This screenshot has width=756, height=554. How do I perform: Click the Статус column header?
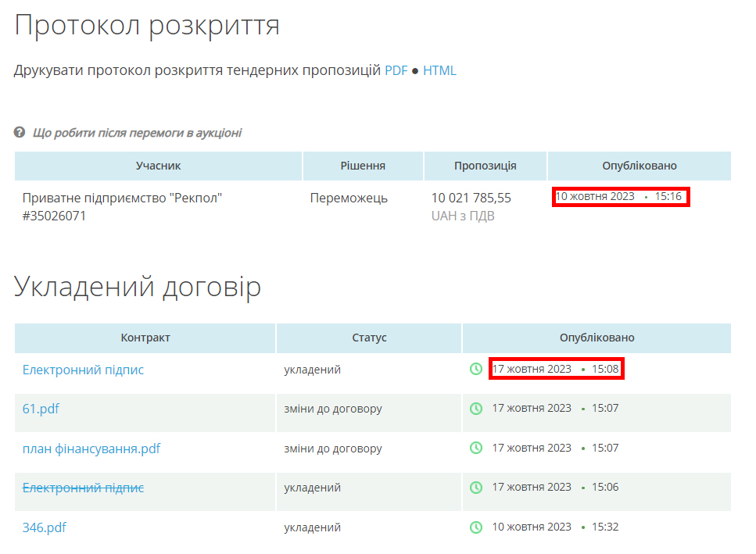click(x=369, y=338)
